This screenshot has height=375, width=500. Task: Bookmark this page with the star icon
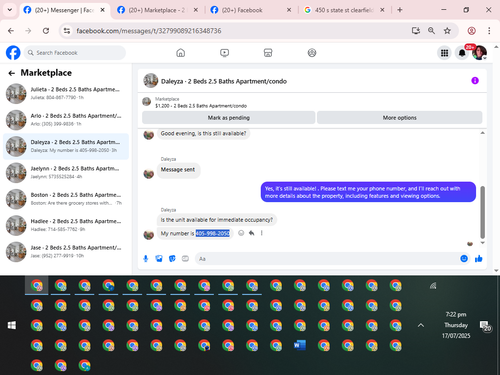pyautogui.click(x=447, y=31)
